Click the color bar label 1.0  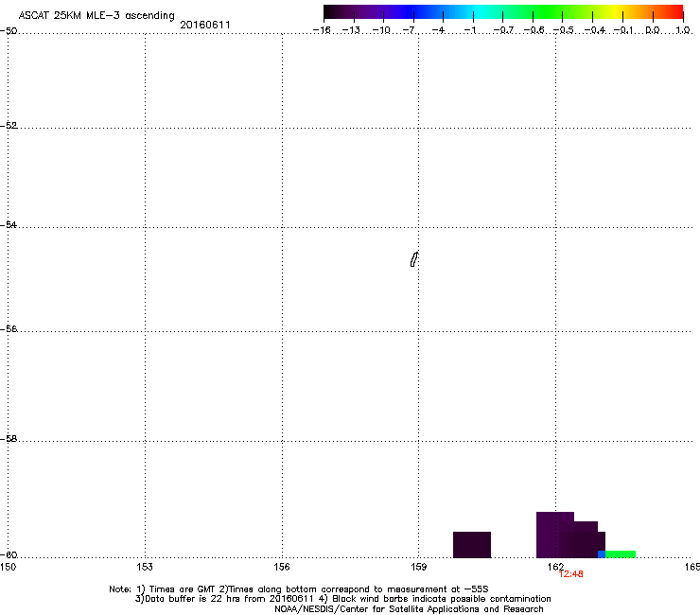coord(683,30)
